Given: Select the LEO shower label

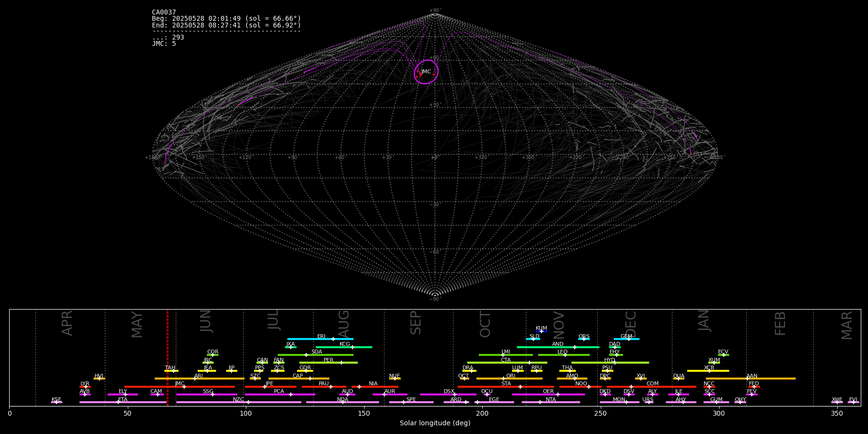Looking at the screenshot, I should coord(562,352).
